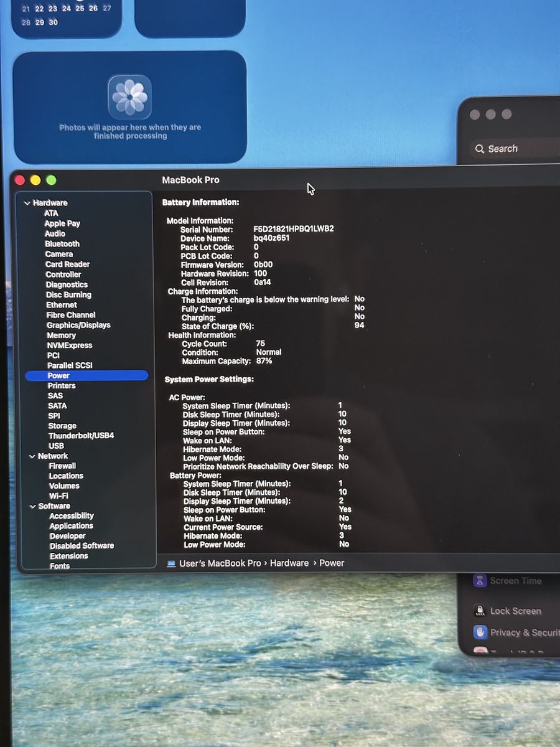This screenshot has width=560, height=747.
Task: Click the Firmware Version value 0b00
Action: click(263, 265)
